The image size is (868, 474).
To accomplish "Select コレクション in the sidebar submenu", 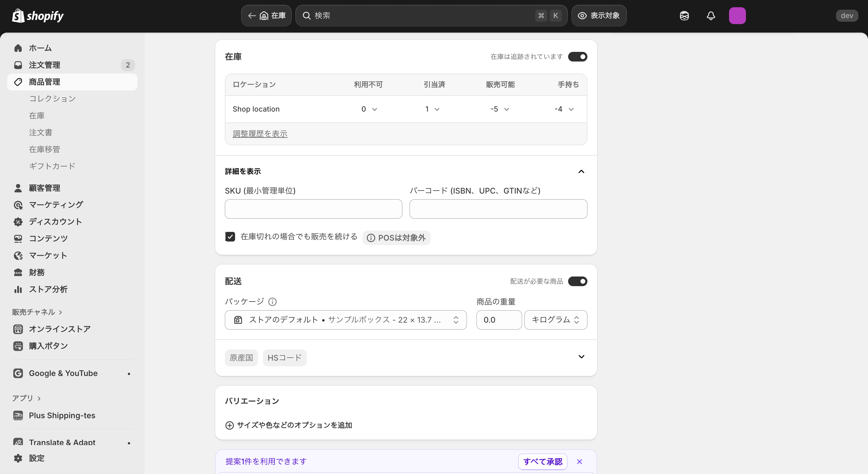I will pos(52,99).
